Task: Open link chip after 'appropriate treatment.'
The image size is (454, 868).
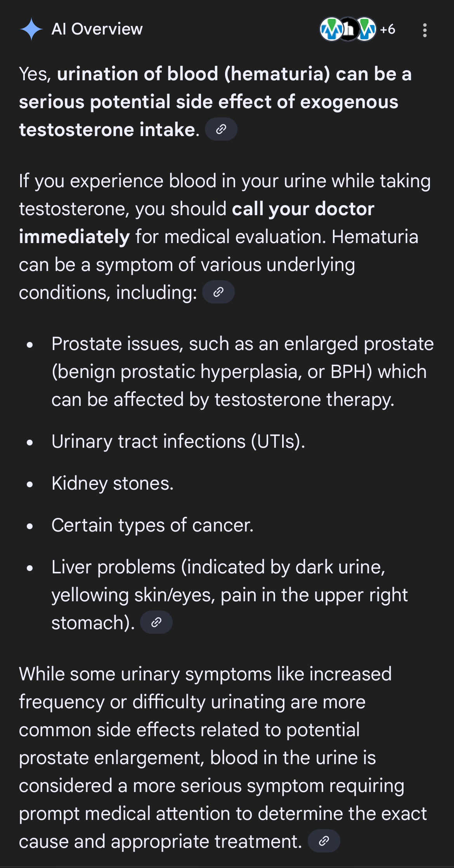Action: click(324, 841)
